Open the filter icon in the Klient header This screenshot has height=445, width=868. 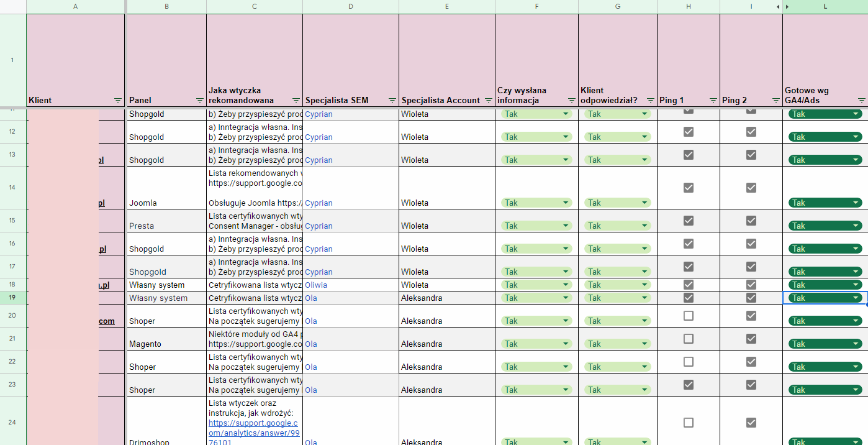click(x=118, y=100)
